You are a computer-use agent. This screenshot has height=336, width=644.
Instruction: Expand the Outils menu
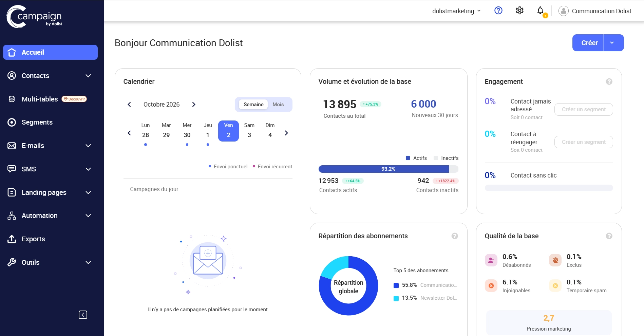click(x=88, y=262)
